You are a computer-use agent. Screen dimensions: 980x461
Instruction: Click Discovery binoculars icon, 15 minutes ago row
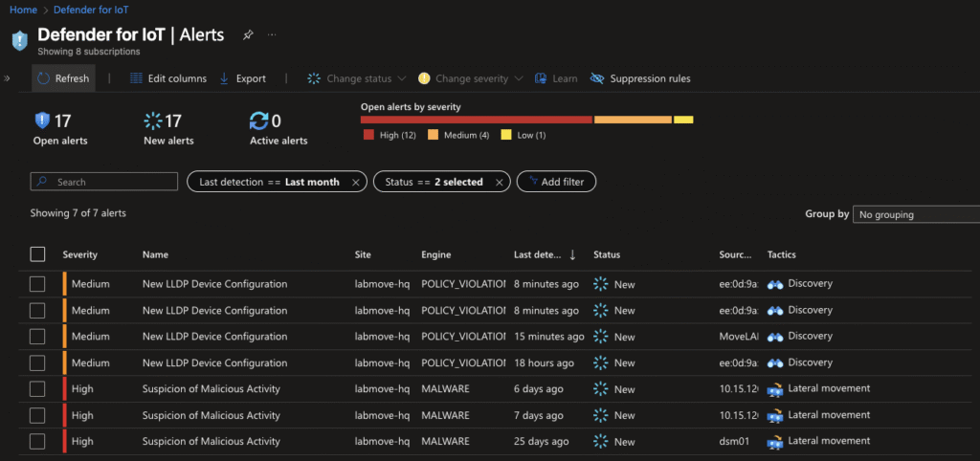[x=775, y=337]
